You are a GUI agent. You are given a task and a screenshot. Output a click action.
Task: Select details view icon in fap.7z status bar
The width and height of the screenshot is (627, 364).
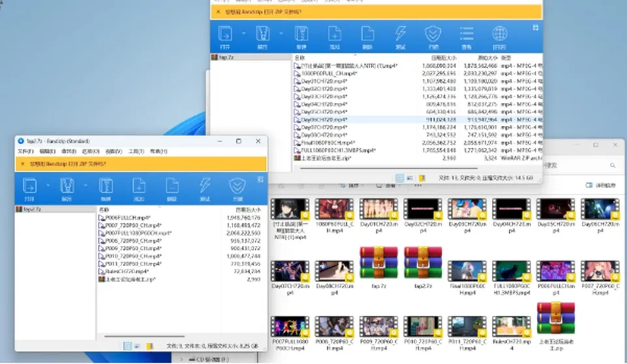coord(400,178)
